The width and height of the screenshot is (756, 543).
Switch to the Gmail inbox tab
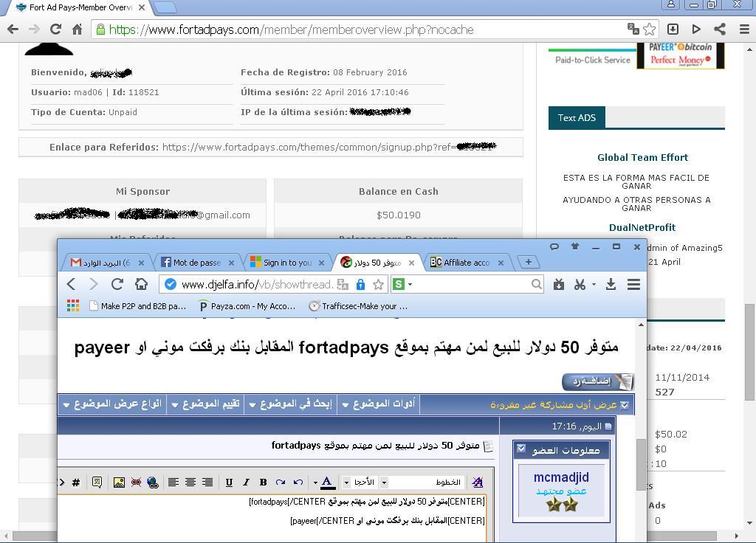[107, 263]
